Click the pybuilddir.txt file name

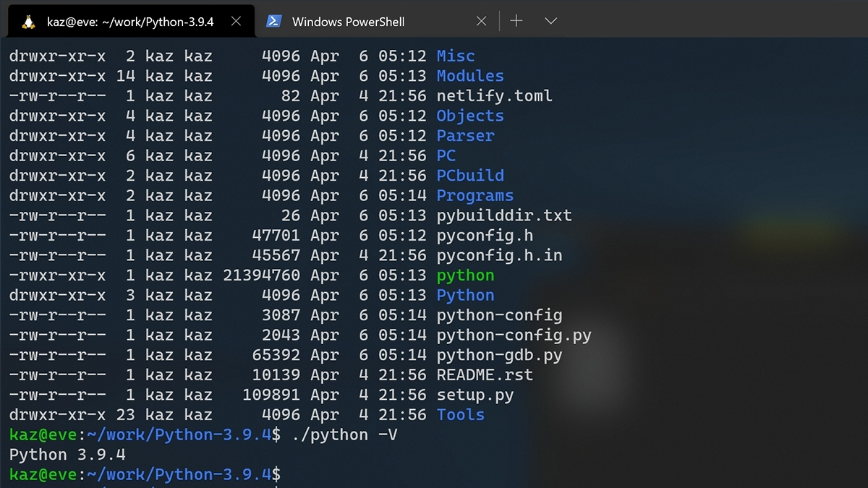click(504, 215)
